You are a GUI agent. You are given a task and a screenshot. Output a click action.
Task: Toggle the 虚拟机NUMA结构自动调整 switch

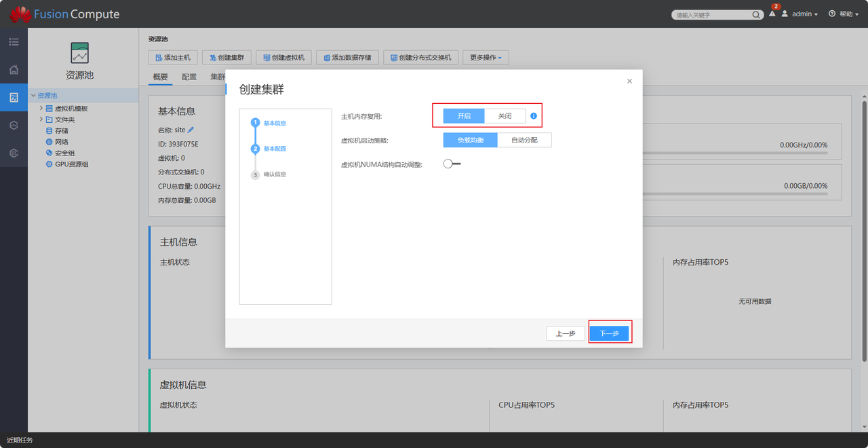452,164
